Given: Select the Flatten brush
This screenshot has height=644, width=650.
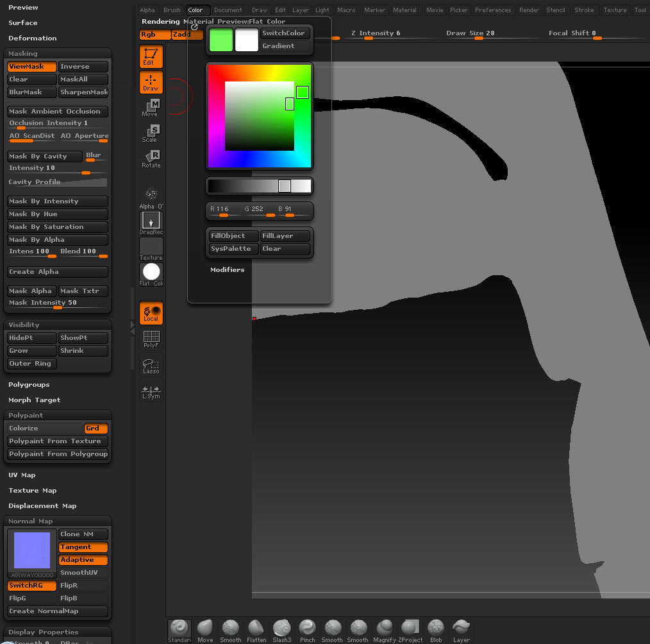Looking at the screenshot, I should 256,631.
